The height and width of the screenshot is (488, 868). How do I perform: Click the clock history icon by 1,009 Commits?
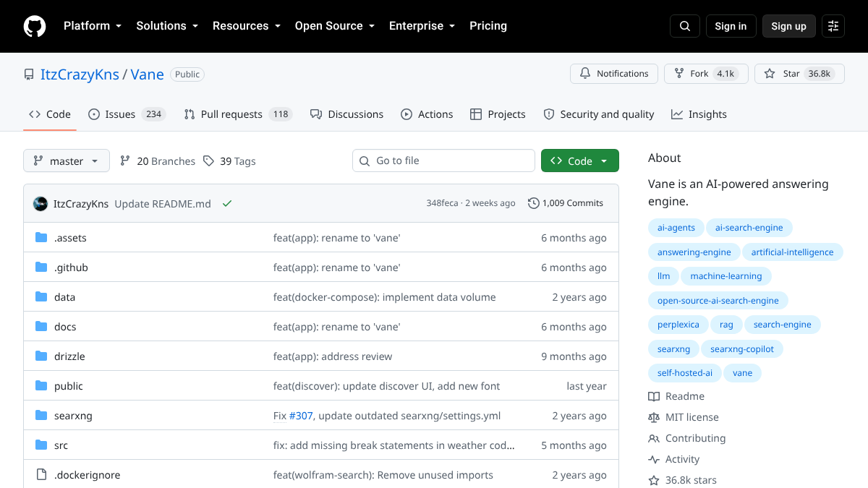point(534,203)
